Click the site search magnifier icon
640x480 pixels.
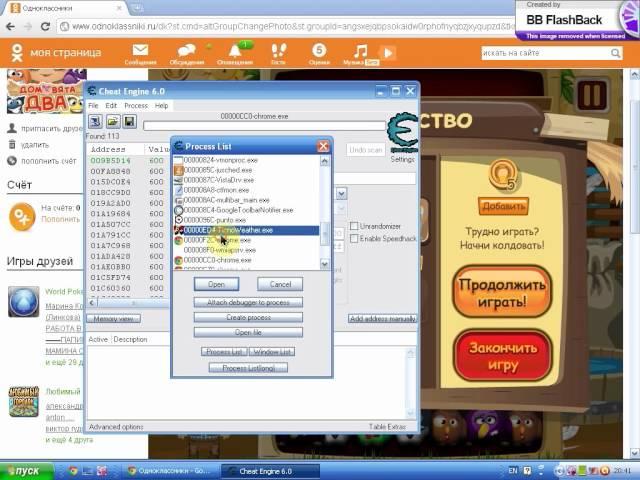[x=615, y=53]
